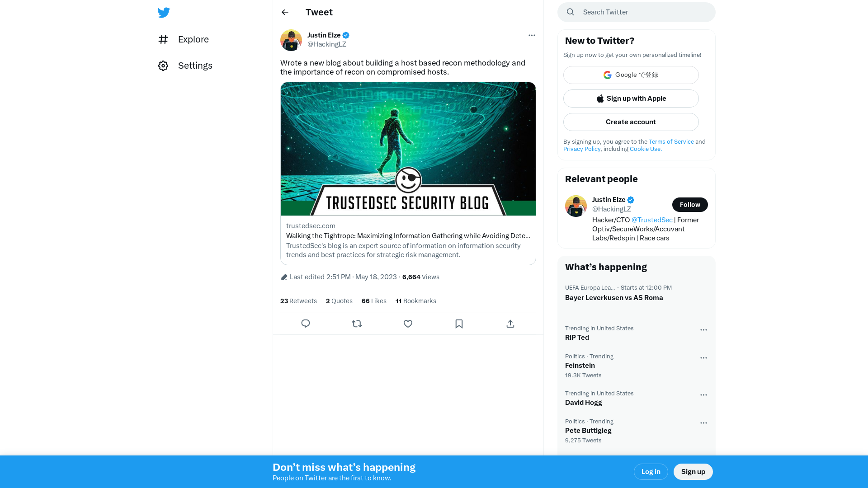Open the Explore section
The image size is (868, 488).
point(193,39)
